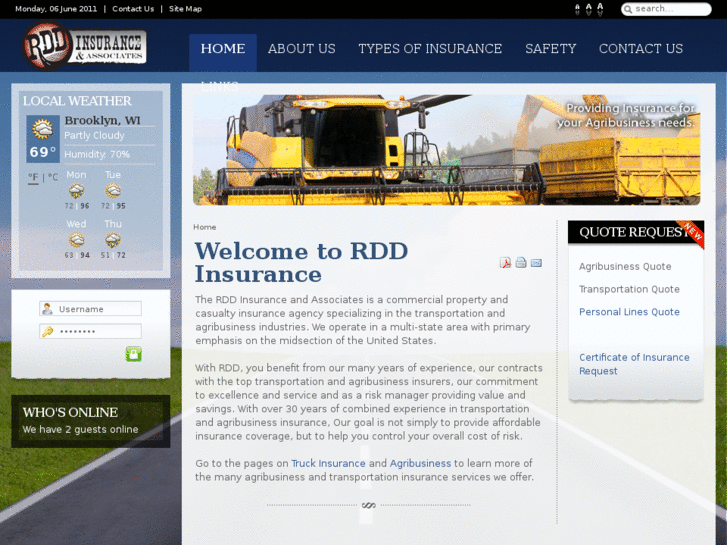Open the Transportation Quote link
This screenshot has height=545, width=727.
click(x=629, y=289)
